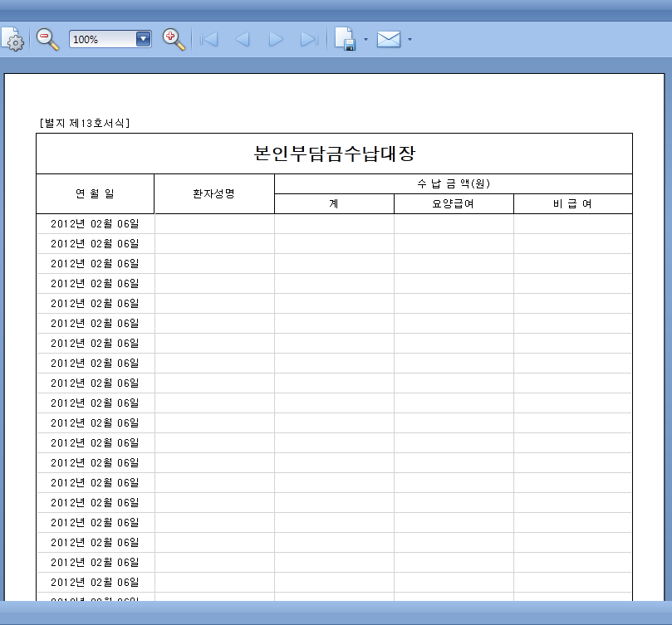Expand the export format dropdown arrow

click(x=365, y=39)
